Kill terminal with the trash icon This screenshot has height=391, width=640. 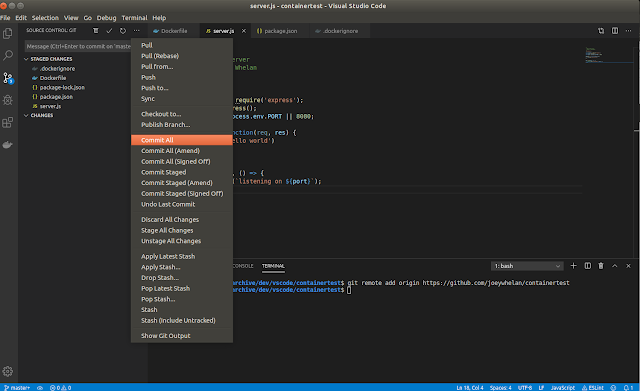(x=601, y=266)
